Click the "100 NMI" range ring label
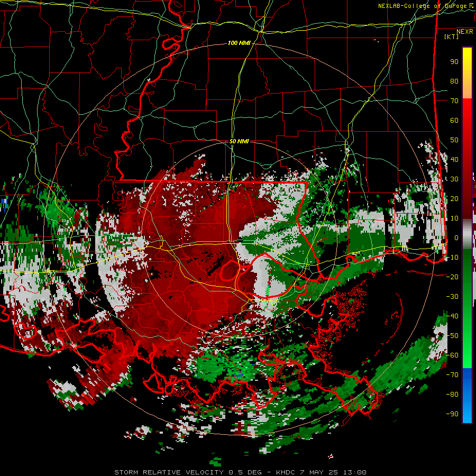Image resolution: width=476 pixels, height=476 pixels. tap(239, 43)
